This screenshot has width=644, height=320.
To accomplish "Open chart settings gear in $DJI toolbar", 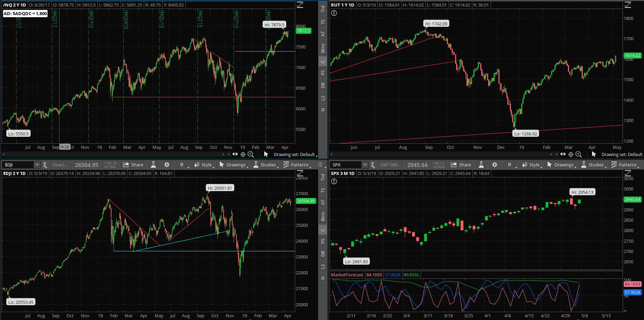I will 167,165.
